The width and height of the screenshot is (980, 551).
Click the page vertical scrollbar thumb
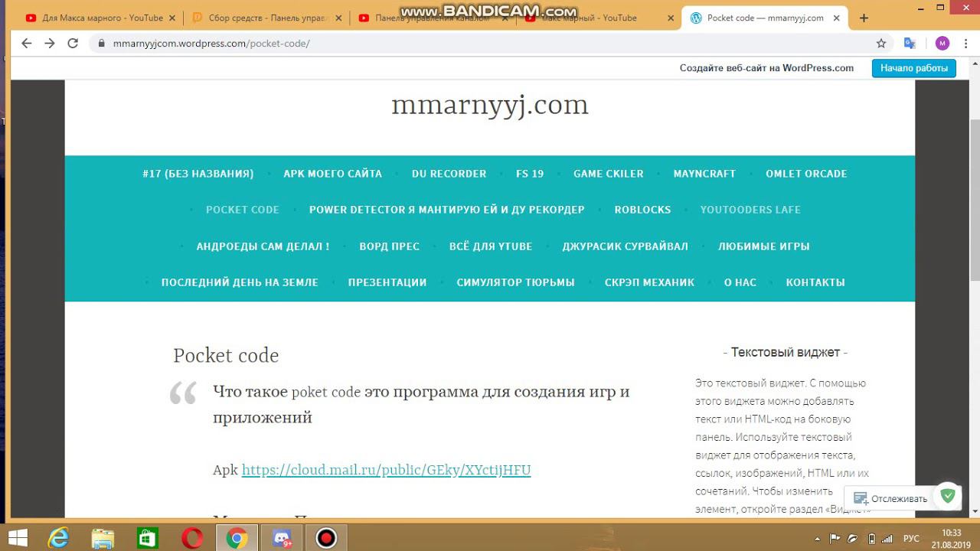click(975, 201)
